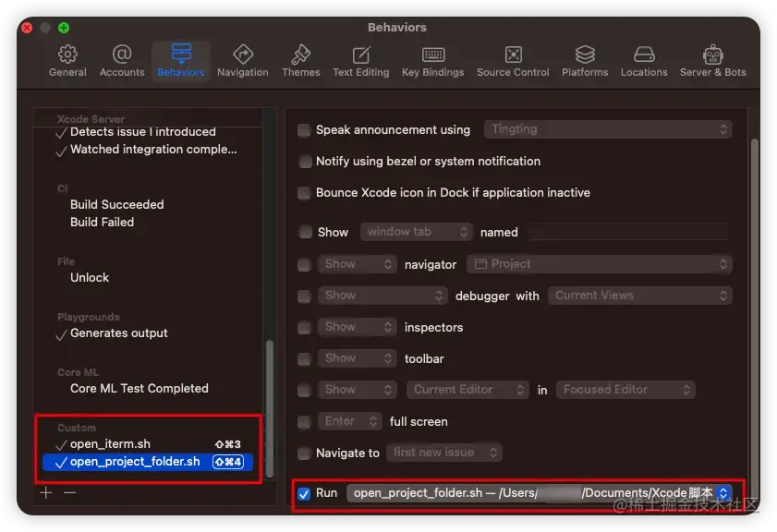Screen dimensions: 777x532
Task: Toggle the inspectors checkbox
Action: click(304, 328)
